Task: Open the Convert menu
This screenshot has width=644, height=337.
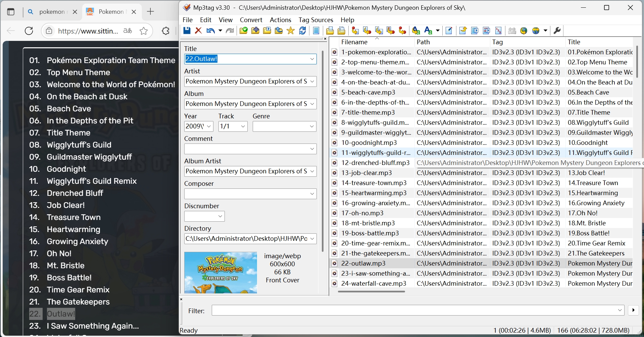Action: coord(251,20)
